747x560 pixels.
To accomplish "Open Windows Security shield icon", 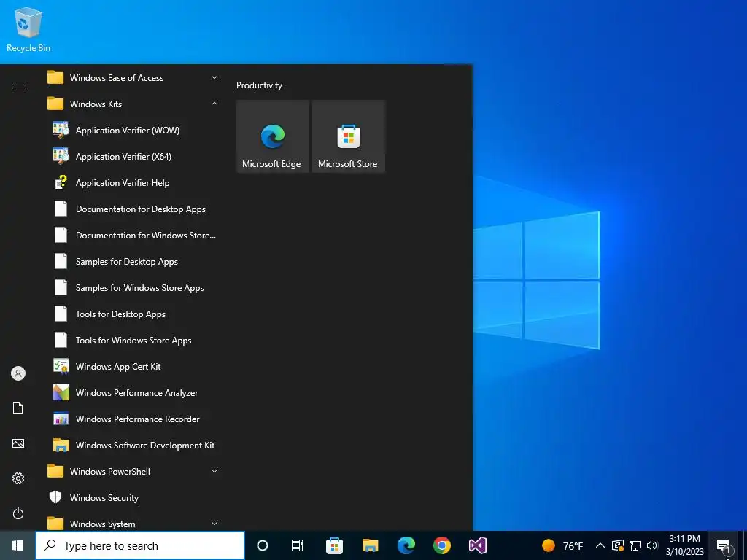I will [55, 497].
